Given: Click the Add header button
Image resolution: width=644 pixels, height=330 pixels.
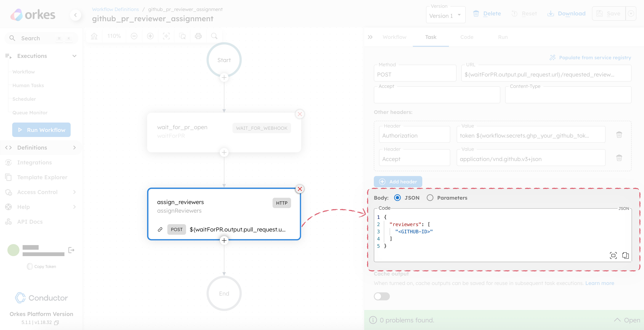Looking at the screenshot, I should click(x=398, y=181).
